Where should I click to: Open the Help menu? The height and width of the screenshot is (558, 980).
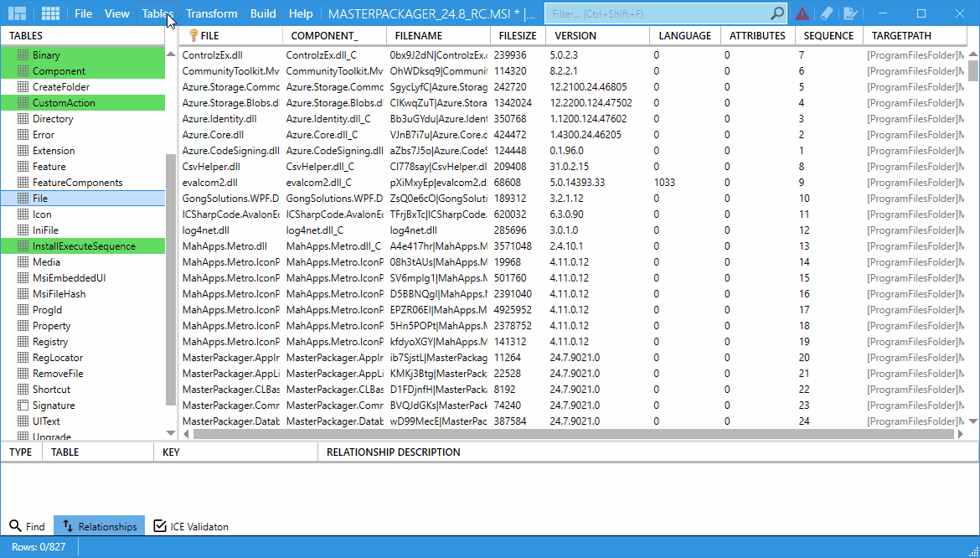(301, 13)
